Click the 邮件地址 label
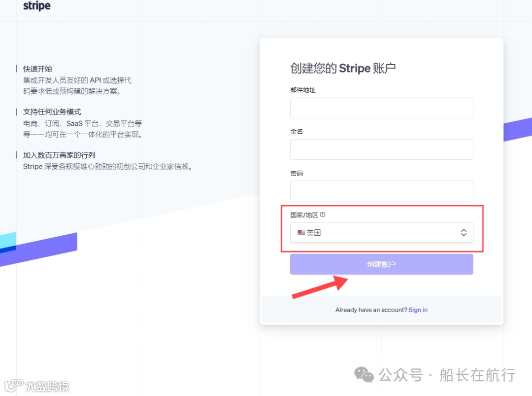The width and height of the screenshot is (532, 396). [303, 90]
